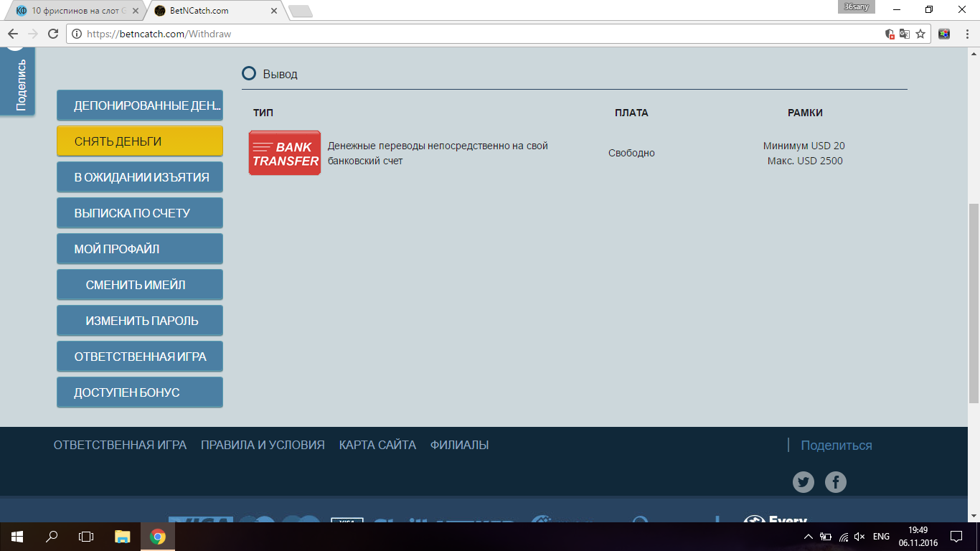Open the Поделись side tab
The image size is (980, 551).
coord(17,80)
